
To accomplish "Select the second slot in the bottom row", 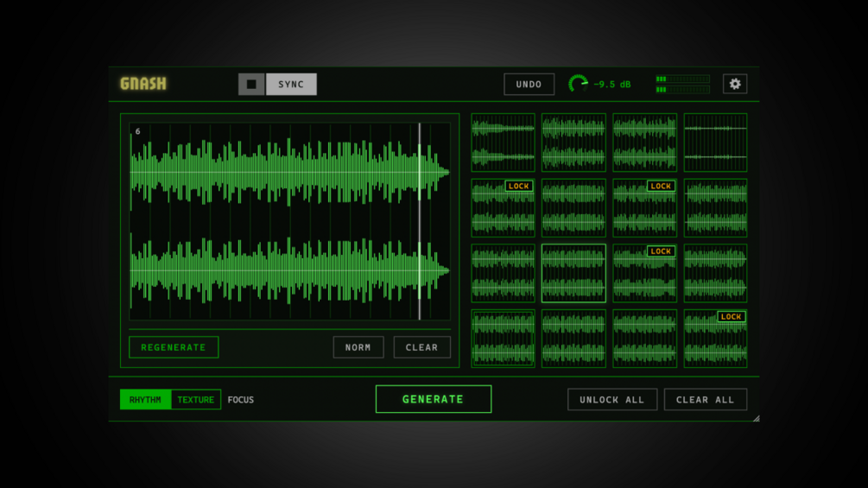I will coord(573,339).
